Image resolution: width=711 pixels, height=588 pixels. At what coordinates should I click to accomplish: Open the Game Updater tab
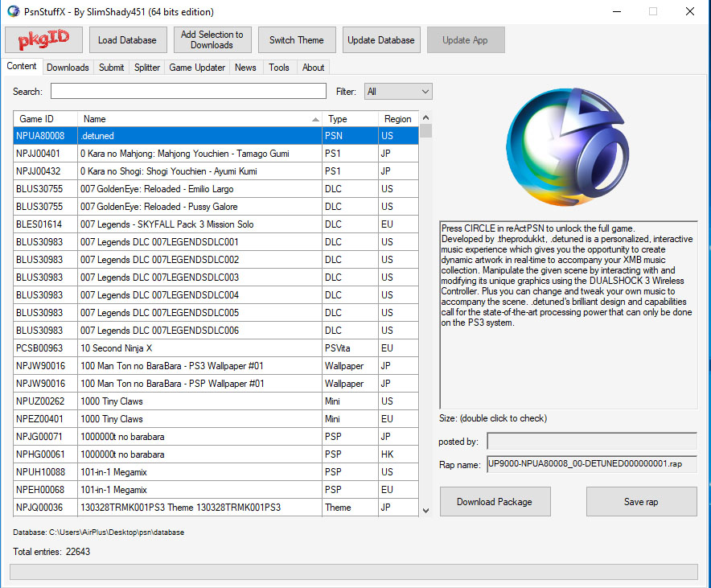tap(197, 68)
